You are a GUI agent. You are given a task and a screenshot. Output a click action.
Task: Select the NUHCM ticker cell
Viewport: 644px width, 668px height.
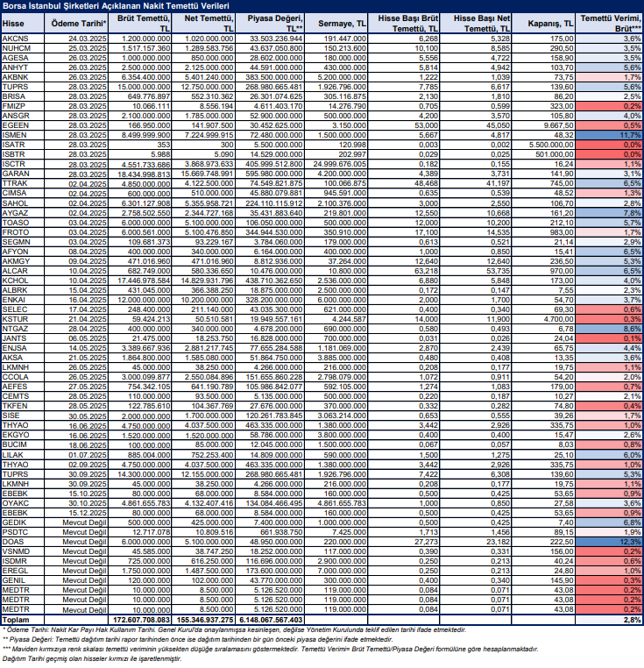tap(23, 48)
